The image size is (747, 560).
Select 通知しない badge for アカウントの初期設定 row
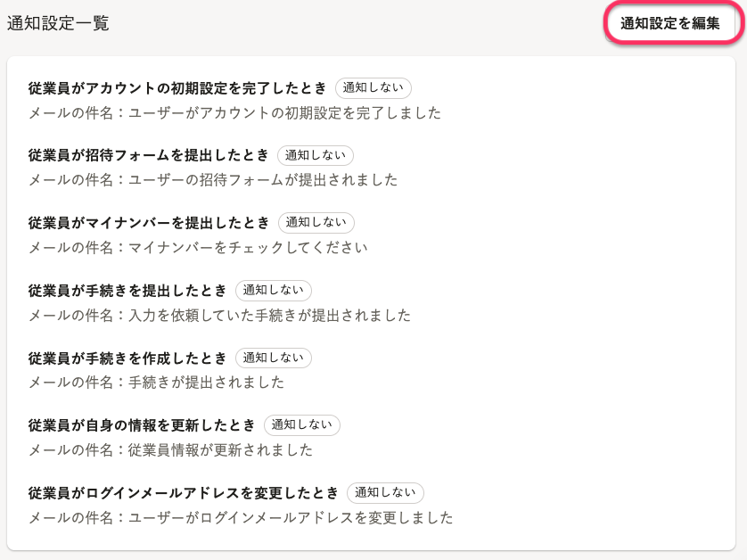point(373,87)
